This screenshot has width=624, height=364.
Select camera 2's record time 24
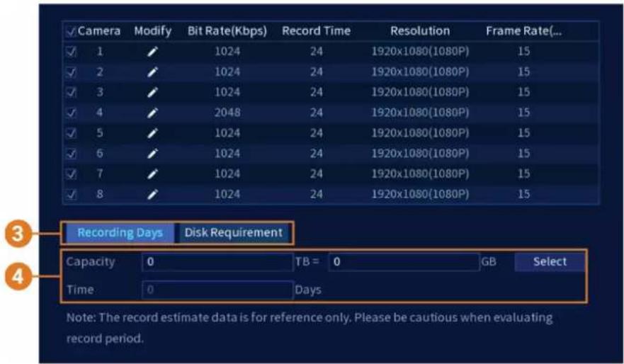[317, 72]
